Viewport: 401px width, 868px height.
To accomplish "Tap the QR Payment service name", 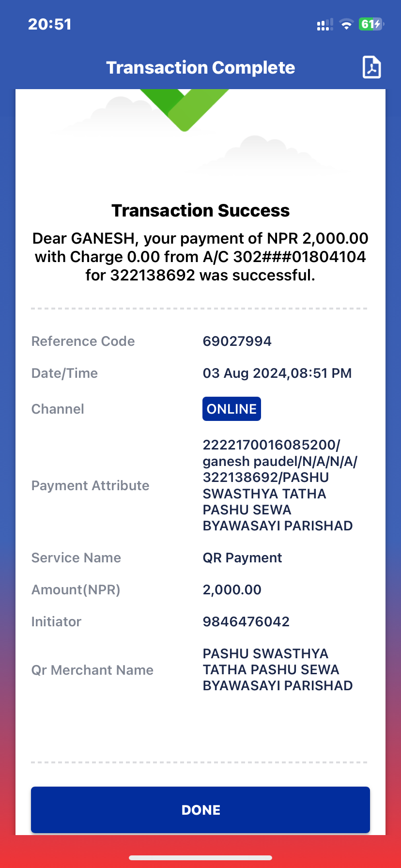I will click(242, 558).
